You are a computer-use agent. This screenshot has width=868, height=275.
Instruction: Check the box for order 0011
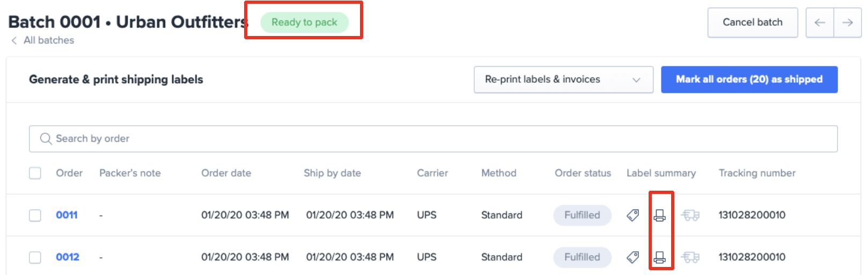35,215
